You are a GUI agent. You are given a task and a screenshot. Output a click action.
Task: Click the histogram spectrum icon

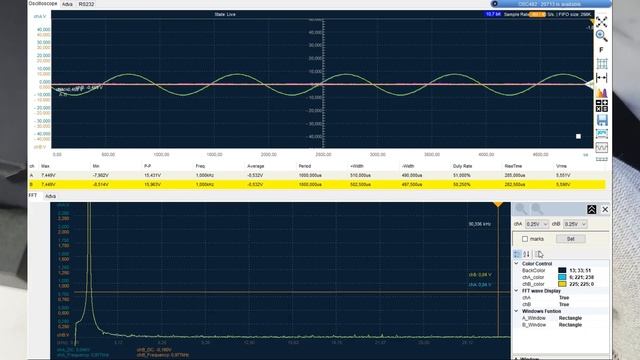pyautogui.click(x=602, y=92)
